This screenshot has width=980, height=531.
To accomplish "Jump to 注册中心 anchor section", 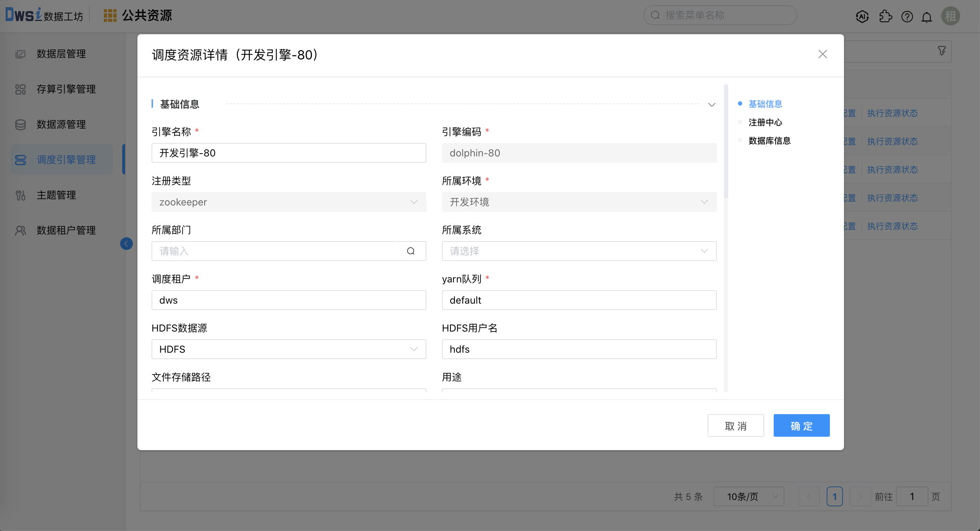I will tap(765, 123).
